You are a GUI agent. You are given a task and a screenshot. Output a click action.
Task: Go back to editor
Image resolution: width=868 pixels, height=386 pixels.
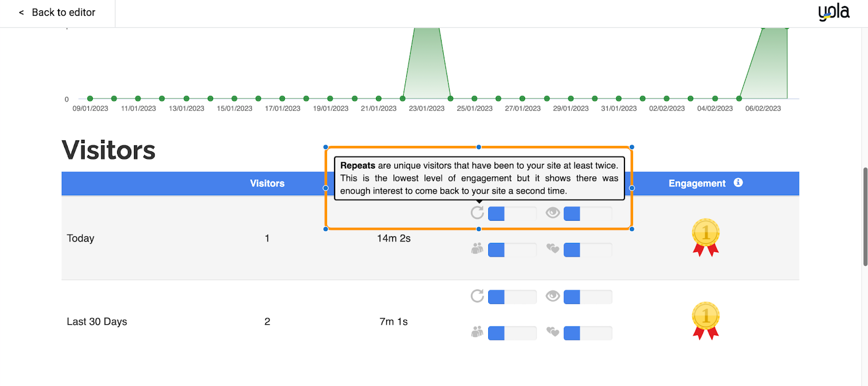(58, 12)
